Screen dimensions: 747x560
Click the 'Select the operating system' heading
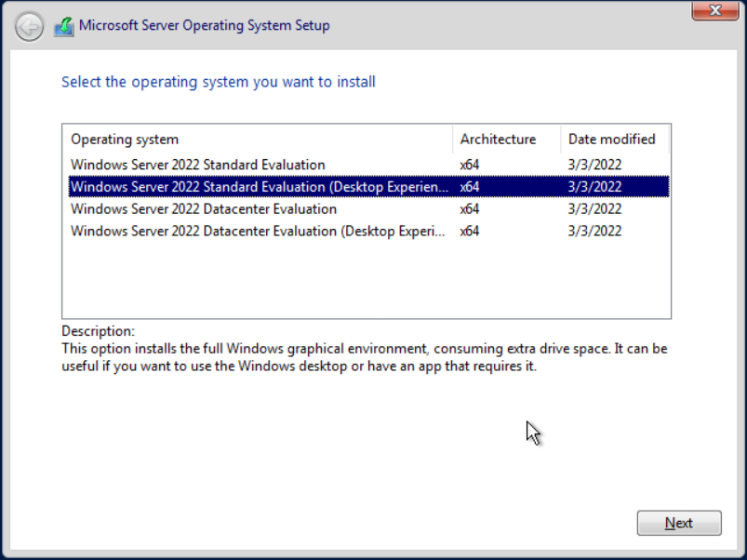(x=219, y=82)
